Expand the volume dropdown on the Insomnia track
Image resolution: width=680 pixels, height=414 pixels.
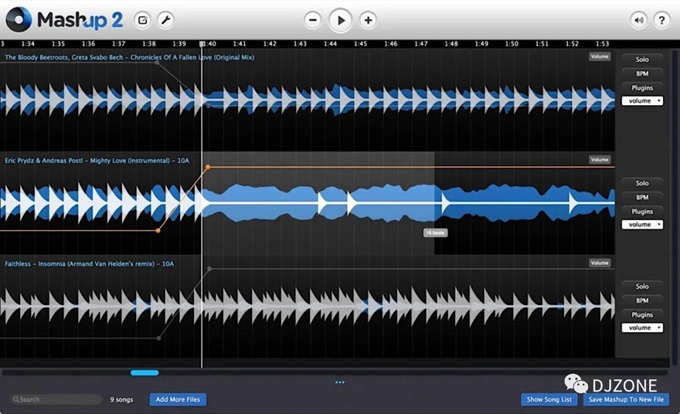click(642, 328)
